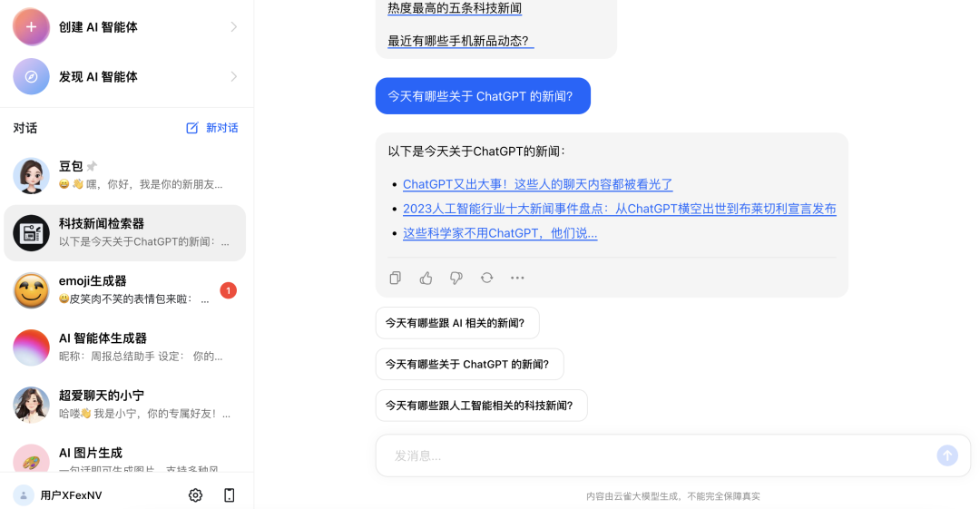Click the emoji生成器 smiley avatar
Viewport: 980px width, 509px height.
(x=31, y=290)
